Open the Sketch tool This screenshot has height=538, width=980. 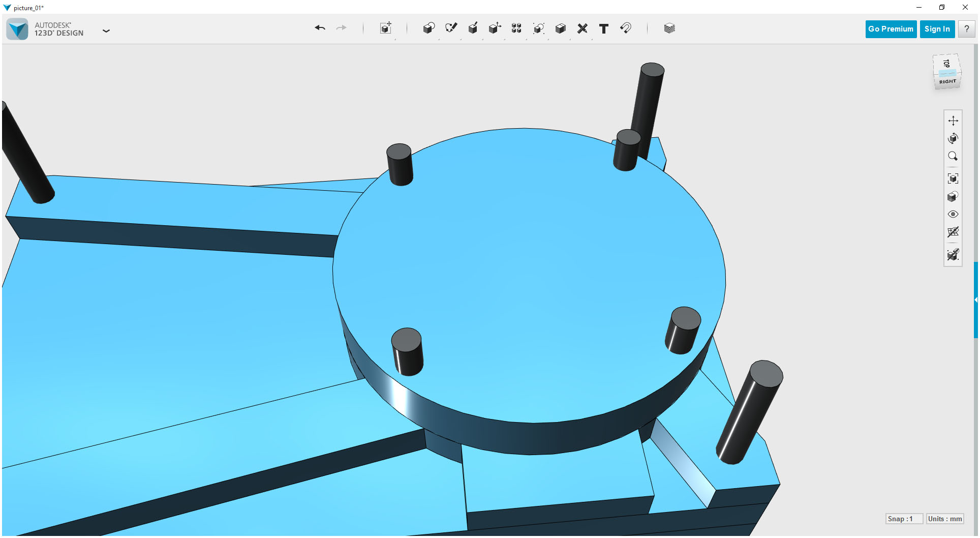(x=451, y=28)
